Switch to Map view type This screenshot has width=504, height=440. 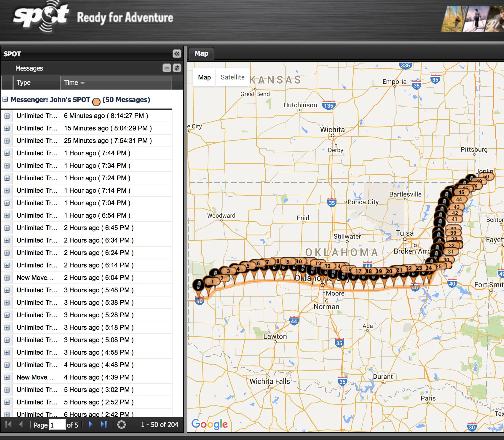204,77
